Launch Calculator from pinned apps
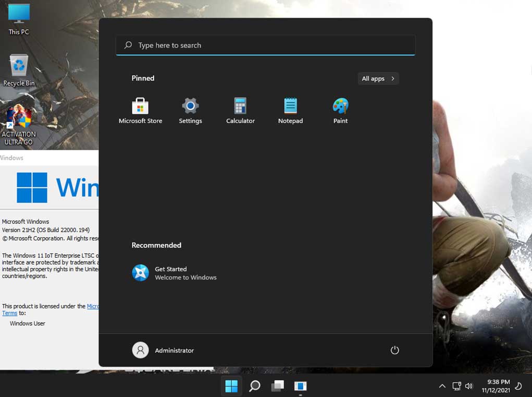This screenshot has height=397, width=532. [x=240, y=111]
